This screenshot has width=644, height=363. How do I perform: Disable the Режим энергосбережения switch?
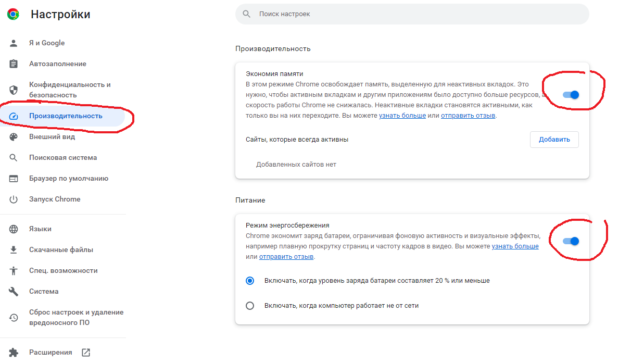[x=571, y=241]
